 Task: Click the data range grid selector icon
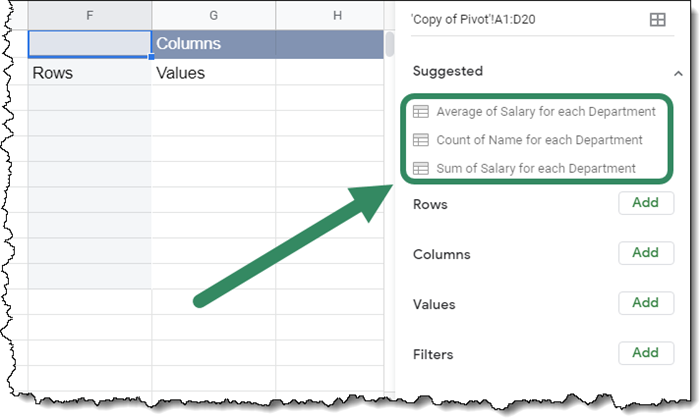658,20
